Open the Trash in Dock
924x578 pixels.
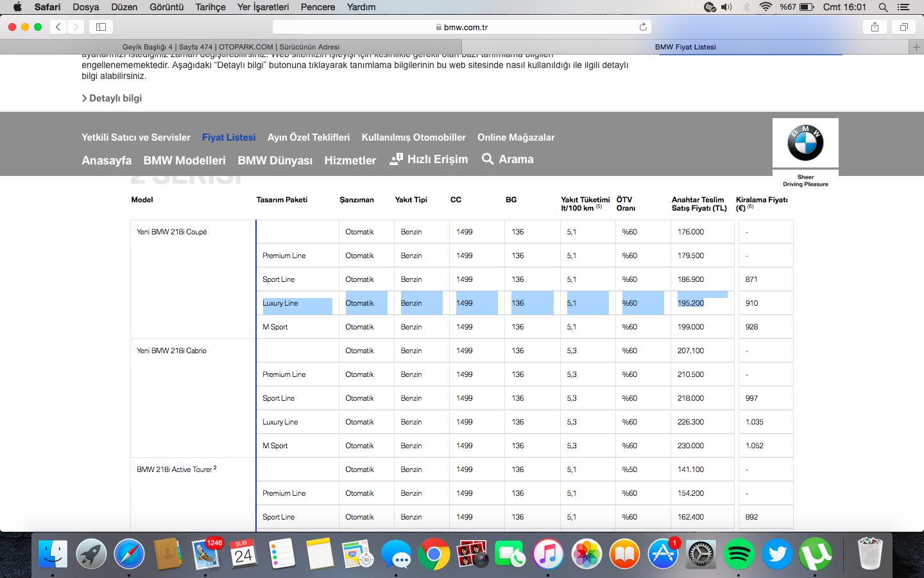point(870,554)
